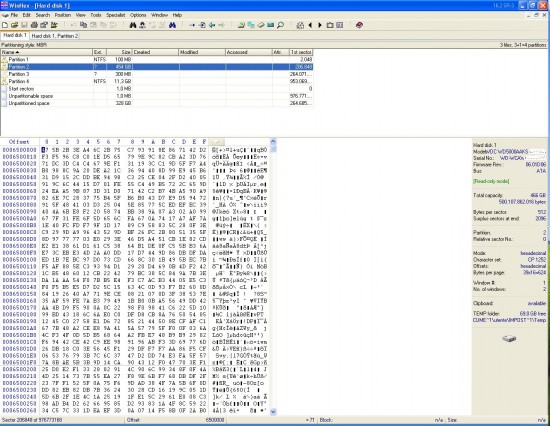Click the Open file folder icon
550x426 pixels.
tap(14, 25)
